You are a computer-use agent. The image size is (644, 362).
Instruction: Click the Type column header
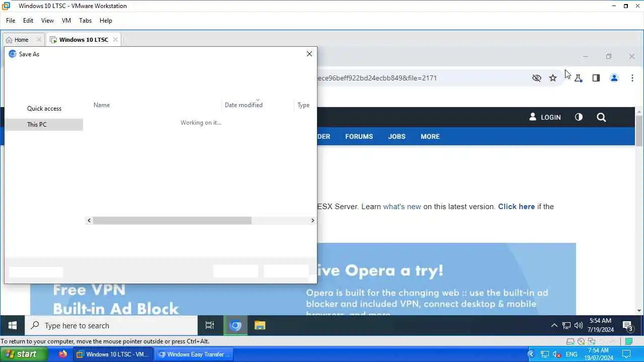click(x=303, y=105)
